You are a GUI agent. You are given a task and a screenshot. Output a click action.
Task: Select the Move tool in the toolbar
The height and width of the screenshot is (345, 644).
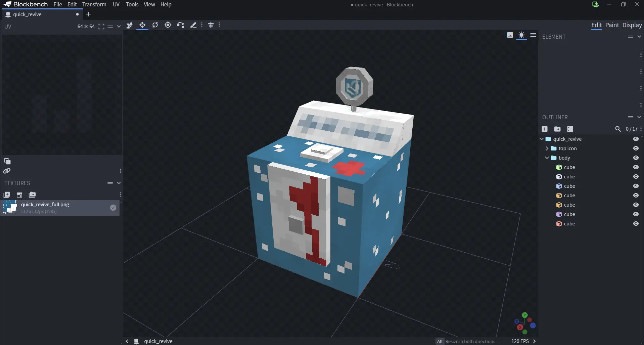(x=142, y=25)
